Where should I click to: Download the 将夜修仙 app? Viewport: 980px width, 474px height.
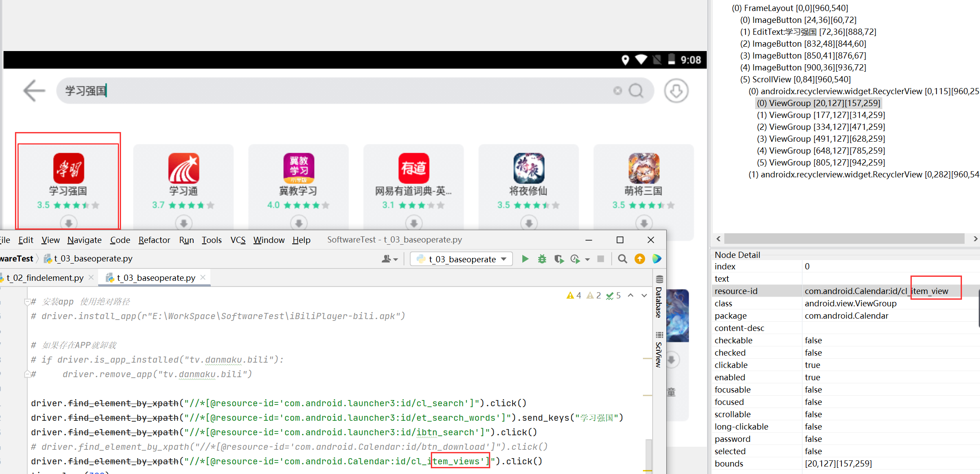(529, 223)
